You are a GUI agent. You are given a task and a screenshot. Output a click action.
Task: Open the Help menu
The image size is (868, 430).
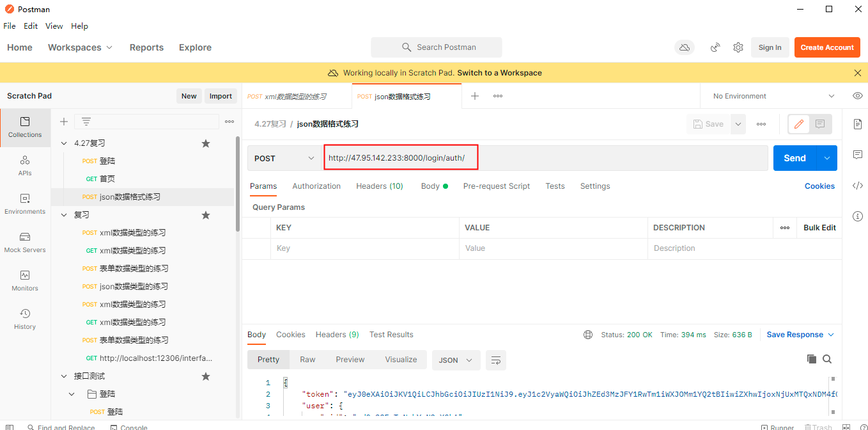click(x=79, y=26)
